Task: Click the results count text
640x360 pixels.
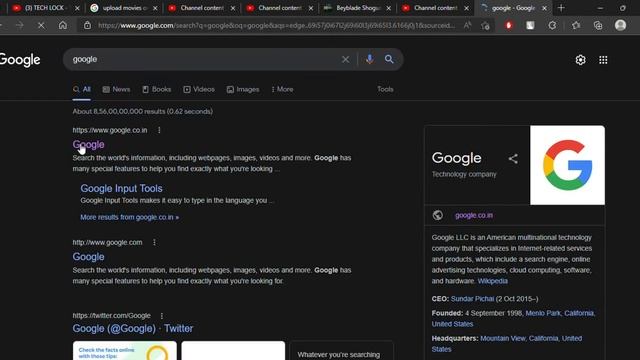Action: coord(142,111)
